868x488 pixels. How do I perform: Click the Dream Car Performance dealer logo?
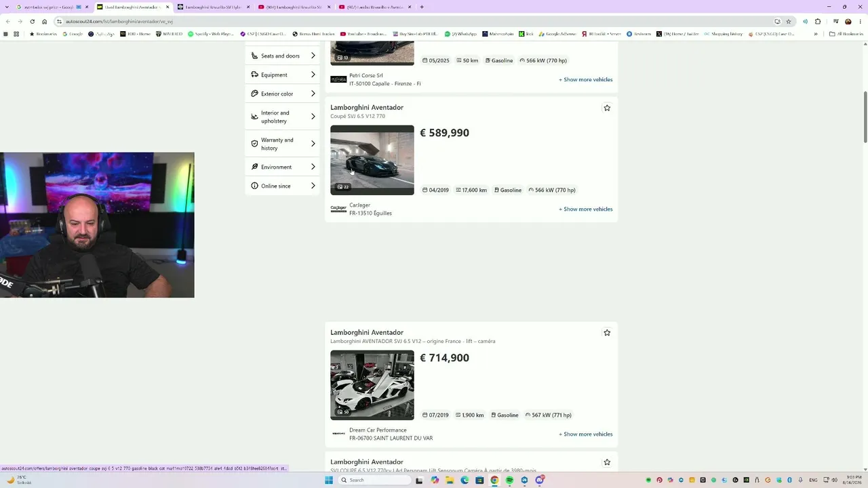pos(338,434)
